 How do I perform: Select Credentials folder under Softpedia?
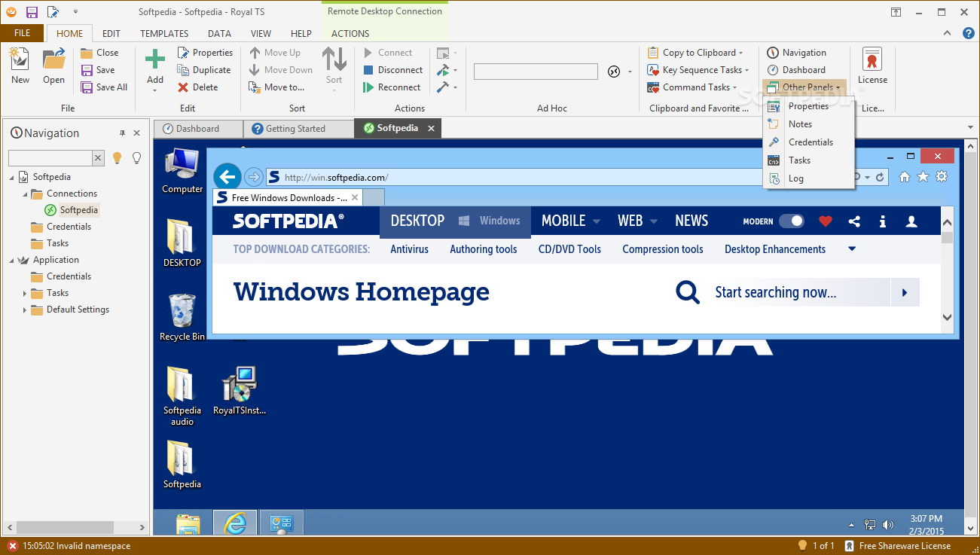pyautogui.click(x=60, y=227)
